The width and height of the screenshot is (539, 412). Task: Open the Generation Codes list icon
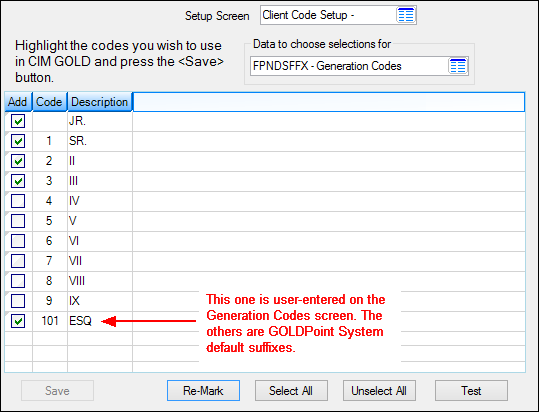point(458,66)
